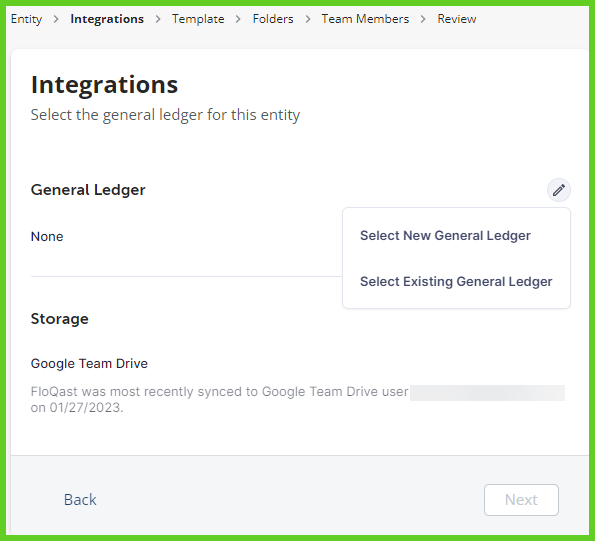Click chevron between Entity and Integrations

[x=56, y=19]
